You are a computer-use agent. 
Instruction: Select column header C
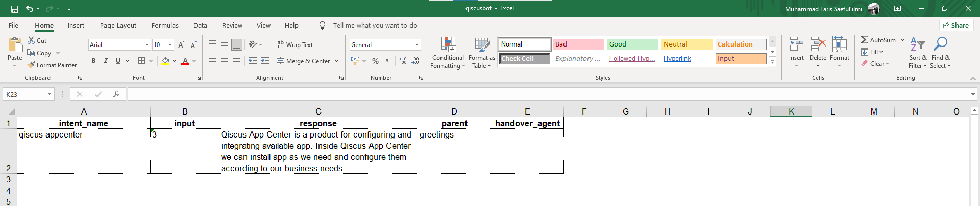click(x=318, y=111)
